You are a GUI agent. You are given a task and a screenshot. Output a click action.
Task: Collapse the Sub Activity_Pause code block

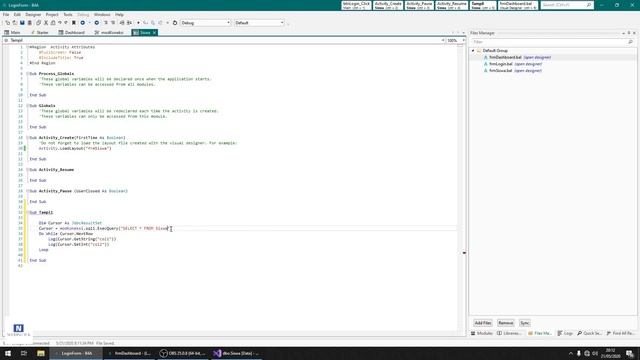pos(27,191)
